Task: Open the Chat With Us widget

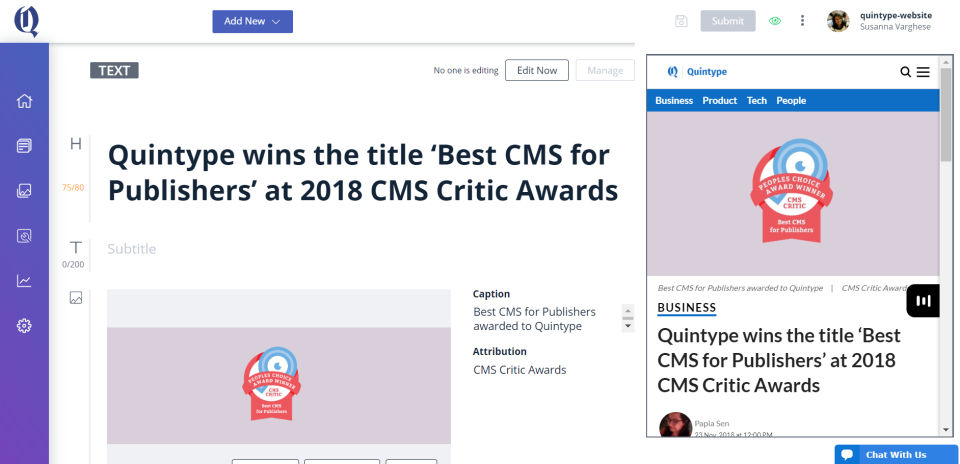Action: pyautogui.click(x=896, y=454)
